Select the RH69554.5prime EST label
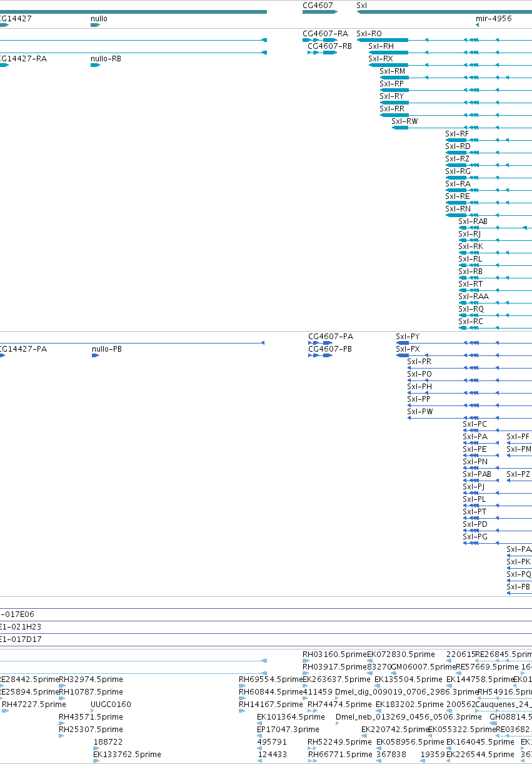The width and height of the screenshot is (532, 764). pos(271,680)
